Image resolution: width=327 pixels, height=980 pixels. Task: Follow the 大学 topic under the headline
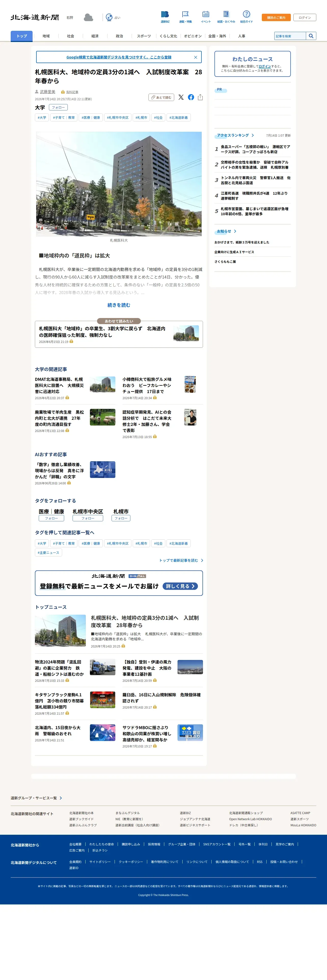[x=58, y=108]
